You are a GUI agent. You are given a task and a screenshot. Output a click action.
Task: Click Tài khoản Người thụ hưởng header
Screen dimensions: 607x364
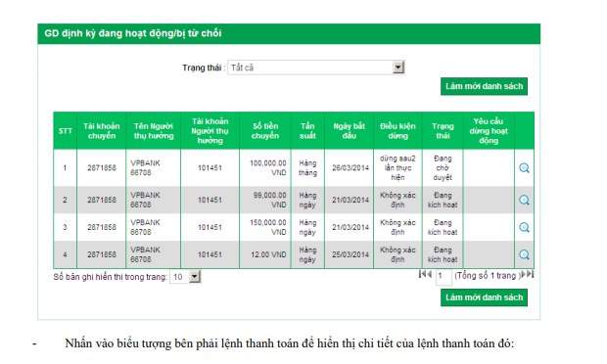[210, 131]
